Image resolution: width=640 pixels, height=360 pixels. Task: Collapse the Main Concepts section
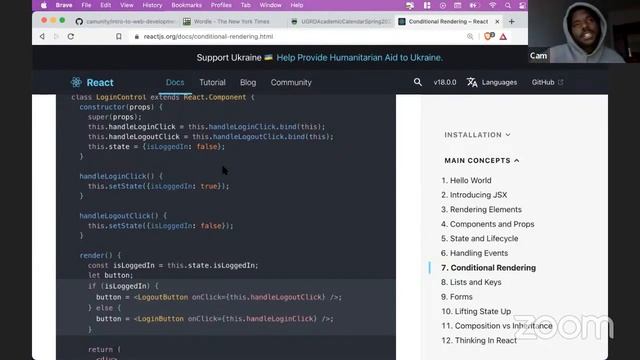coord(482,160)
